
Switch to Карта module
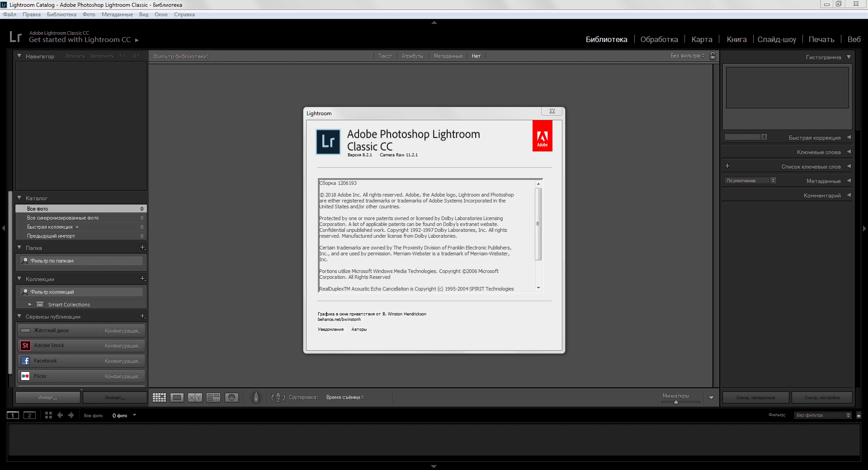pos(702,39)
